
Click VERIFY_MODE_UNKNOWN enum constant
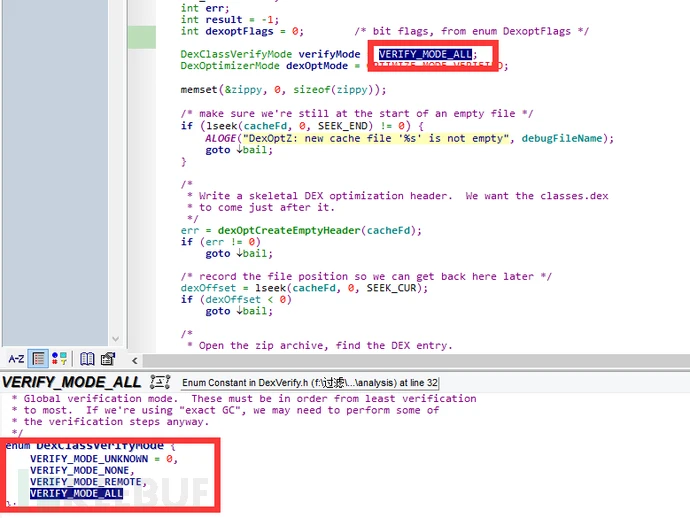tap(89, 459)
